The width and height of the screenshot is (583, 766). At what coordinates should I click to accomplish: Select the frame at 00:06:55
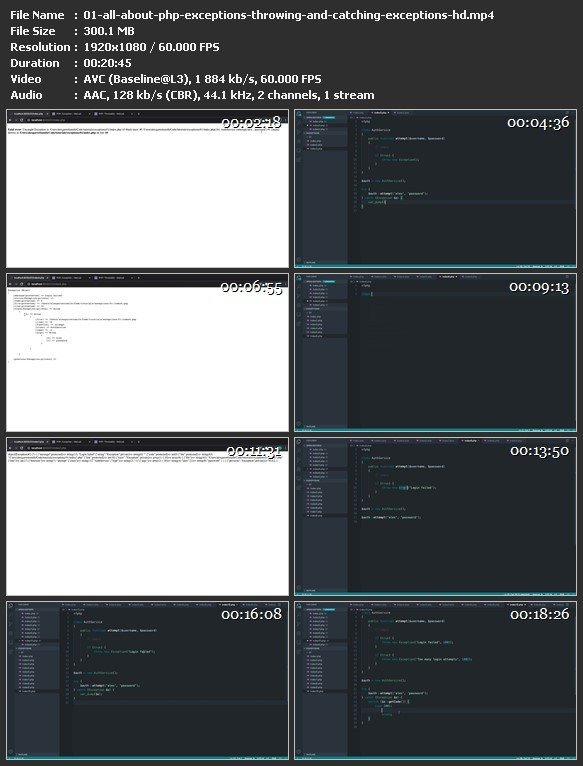click(x=147, y=353)
